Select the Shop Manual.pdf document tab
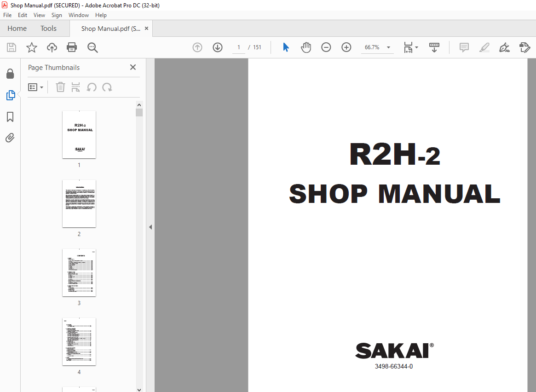The width and height of the screenshot is (536, 392). (x=111, y=29)
